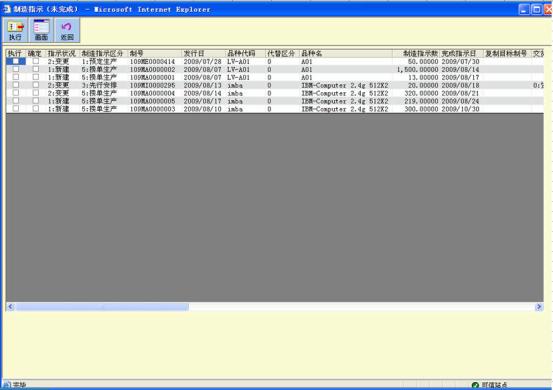The image size is (553, 390).
Task: Select the cell 109MA0000005
Action: 152,101
